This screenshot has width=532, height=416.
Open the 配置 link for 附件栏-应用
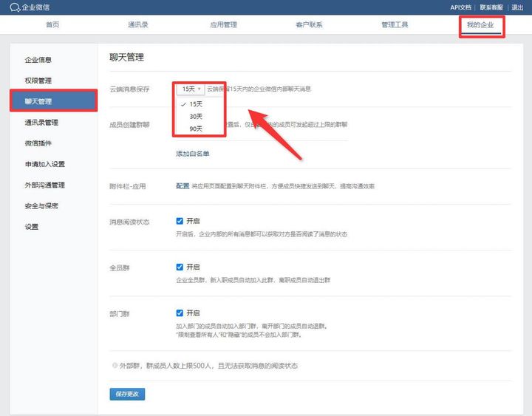coord(183,186)
